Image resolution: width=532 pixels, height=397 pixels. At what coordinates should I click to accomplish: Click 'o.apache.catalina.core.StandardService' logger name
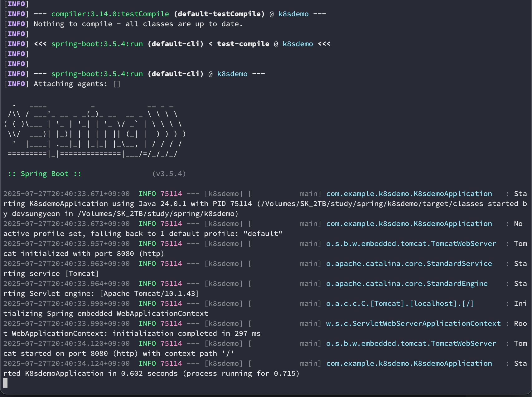[409, 264]
